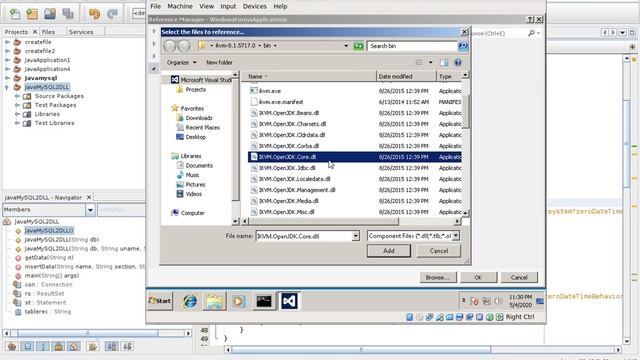Expand the Source Packages node
The height and width of the screenshot is (360, 640).
pos(17,96)
